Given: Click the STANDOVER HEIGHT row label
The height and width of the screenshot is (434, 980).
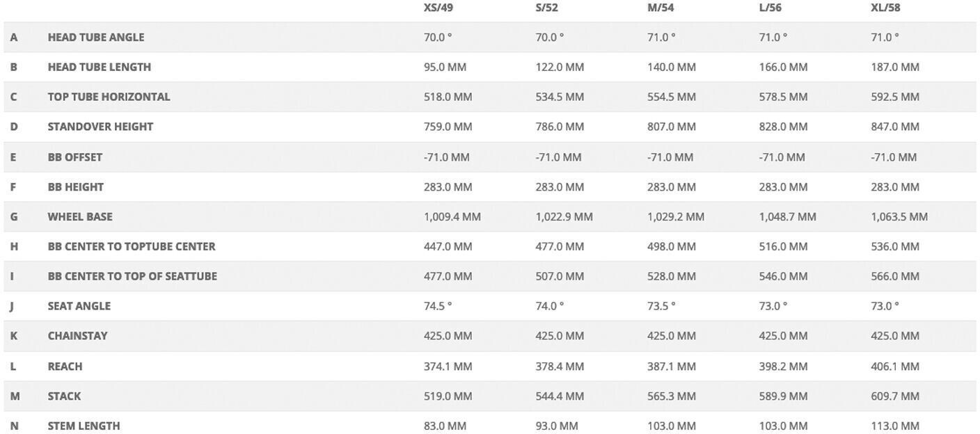Looking at the screenshot, I should [x=100, y=127].
